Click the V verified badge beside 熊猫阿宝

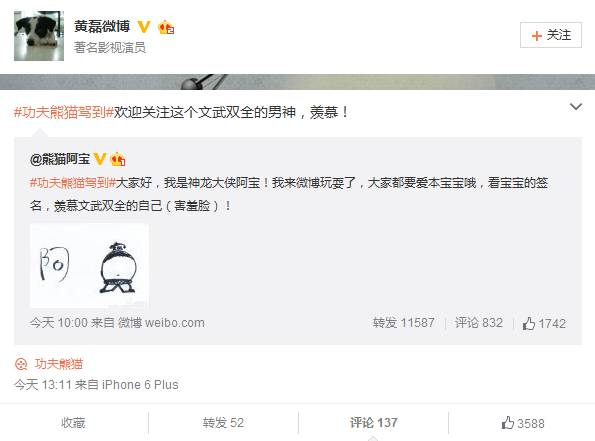click(99, 159)
